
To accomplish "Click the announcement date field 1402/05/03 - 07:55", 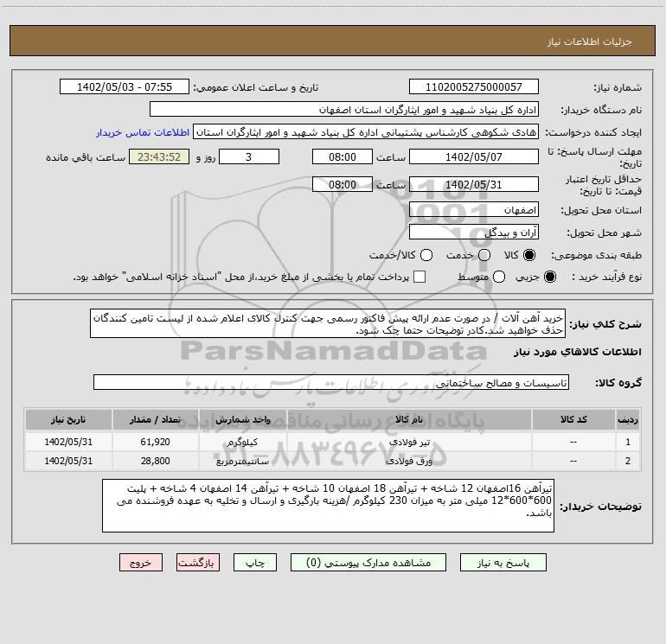I will pyautogui.click(x=125, y=87).
